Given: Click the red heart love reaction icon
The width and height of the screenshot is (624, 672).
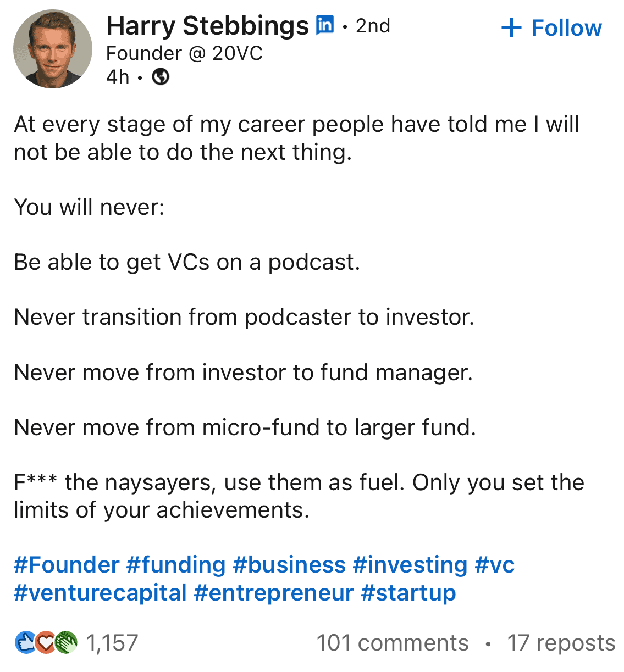Looking at the screenshot, I should click(x=46, y=642).
